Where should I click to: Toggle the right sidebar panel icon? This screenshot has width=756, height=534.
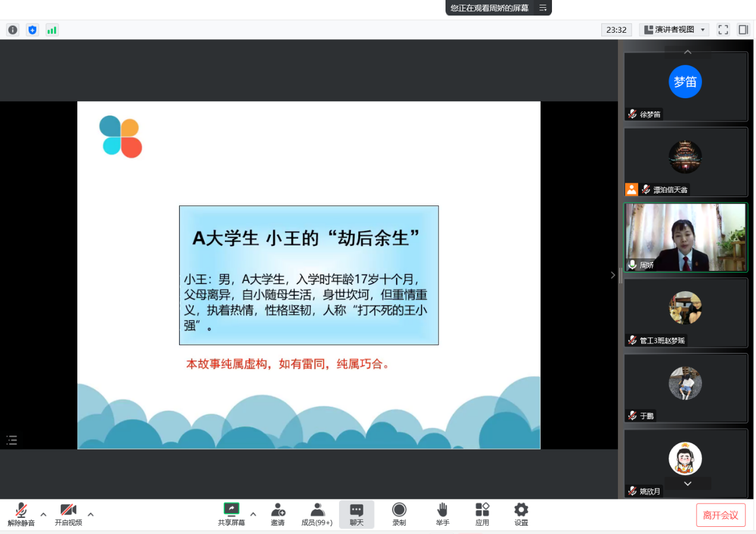pos(743,30)
